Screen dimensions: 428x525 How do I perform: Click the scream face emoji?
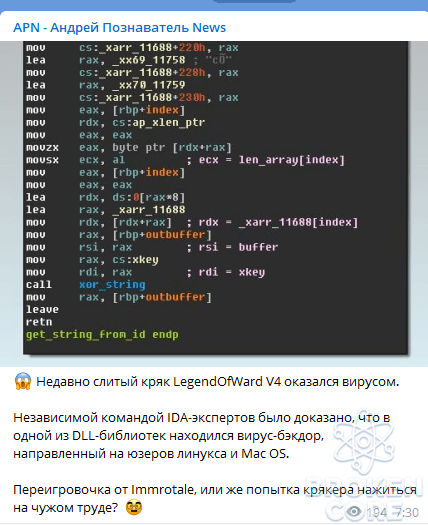[x=23, y=382]
